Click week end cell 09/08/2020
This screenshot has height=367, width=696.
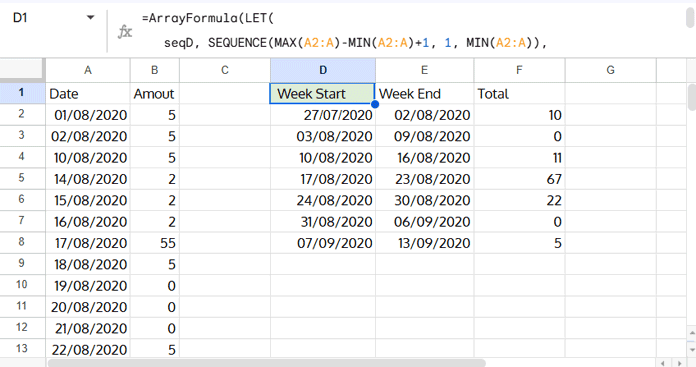424,136
